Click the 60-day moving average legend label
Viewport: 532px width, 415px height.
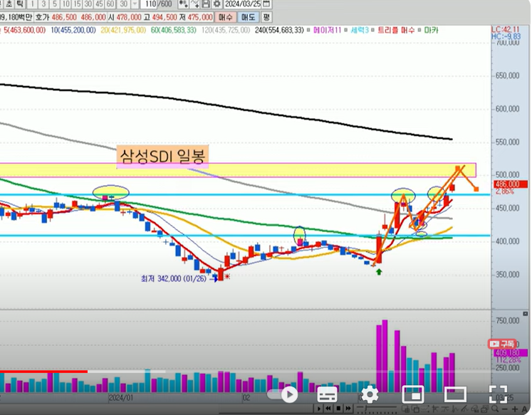coord(173,30)
